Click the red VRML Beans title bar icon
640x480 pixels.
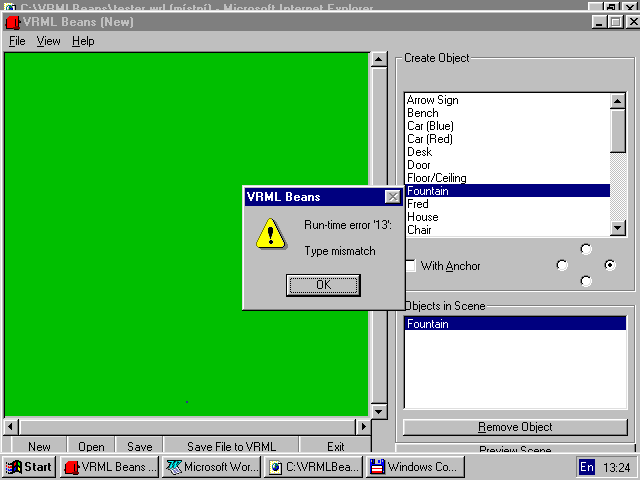click(x=12, y=22)
